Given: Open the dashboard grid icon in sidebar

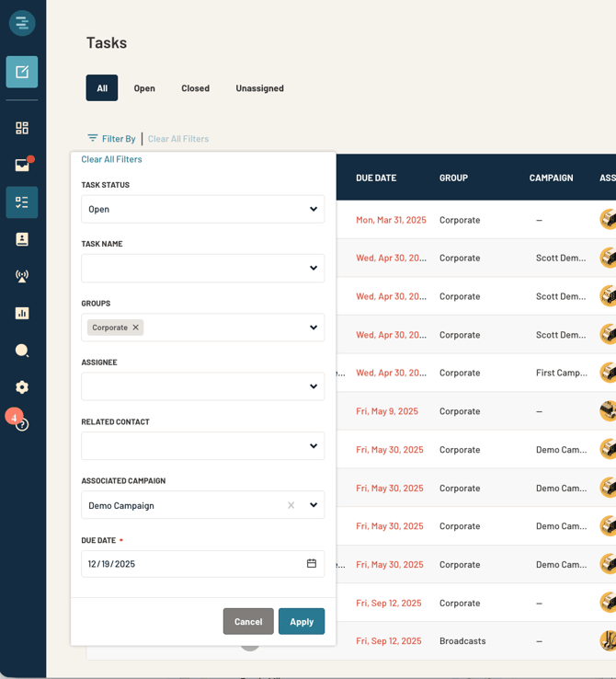Looking at the screenshot, I should [22, 128].
